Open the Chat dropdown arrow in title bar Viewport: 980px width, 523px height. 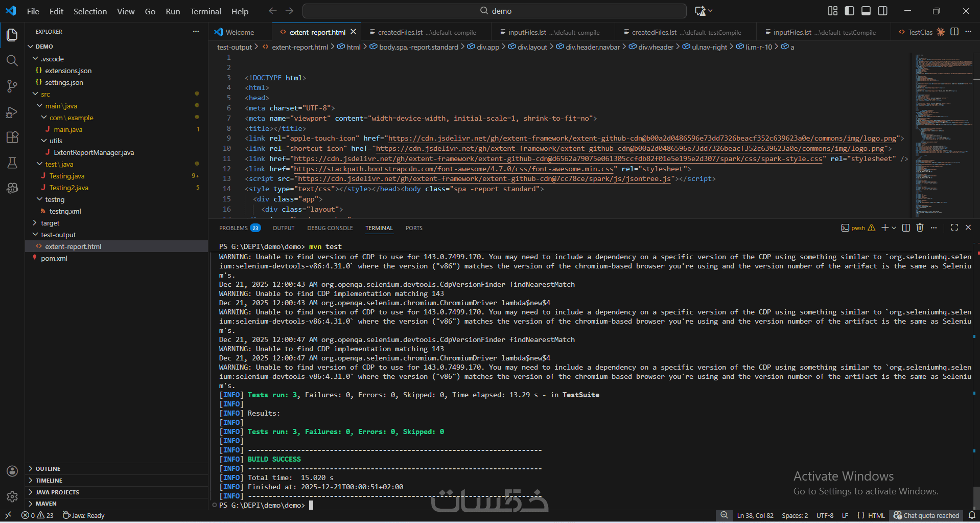point(710,11)
